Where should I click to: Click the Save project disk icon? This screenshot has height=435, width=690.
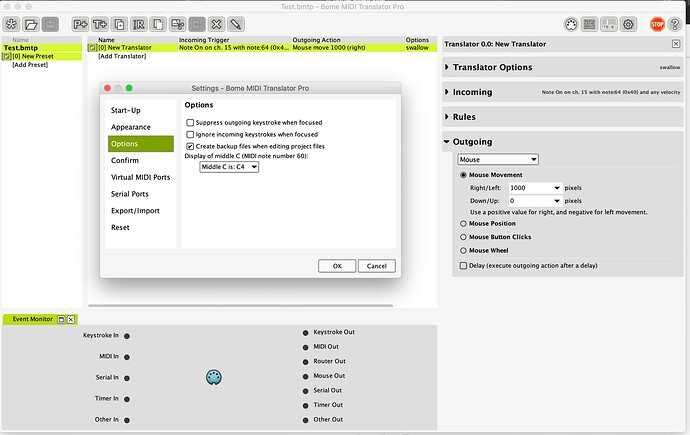click(x=50, y=24)
